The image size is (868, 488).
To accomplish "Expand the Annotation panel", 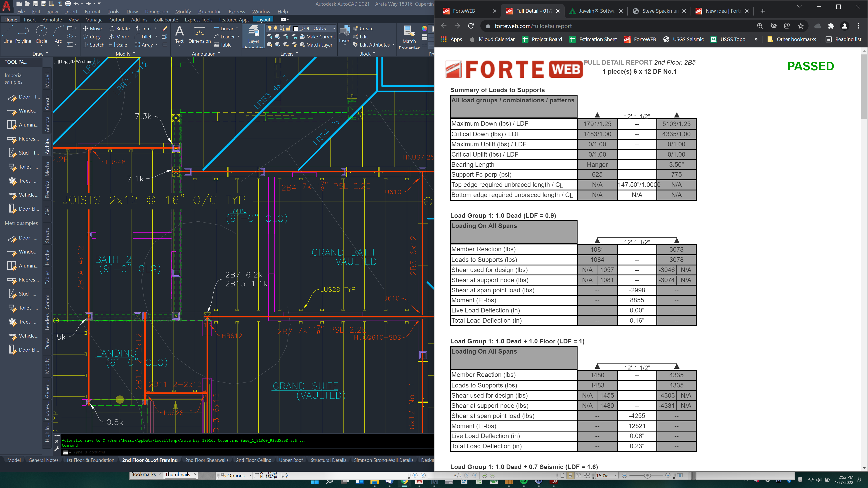I will (206, 54).
